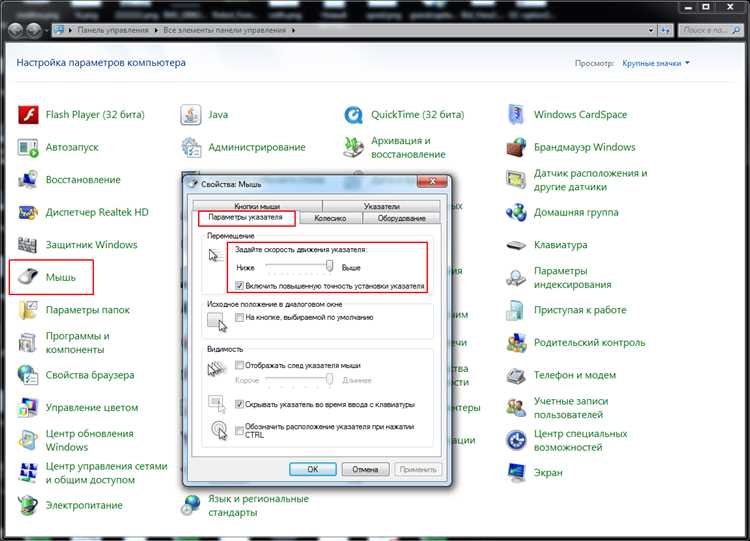This screenshot has height=541, width=750.
Task: Open Центр управления сетями icon
Action: point(28,473)
